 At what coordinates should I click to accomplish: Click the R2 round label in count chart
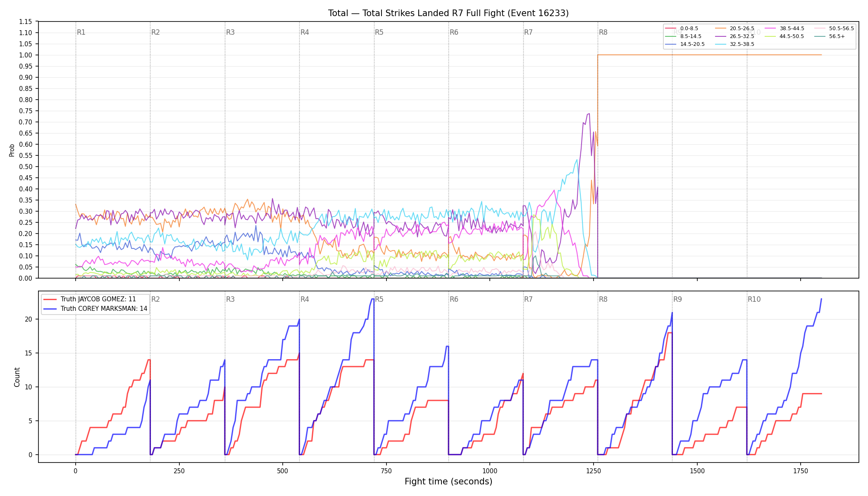(155, 299)
